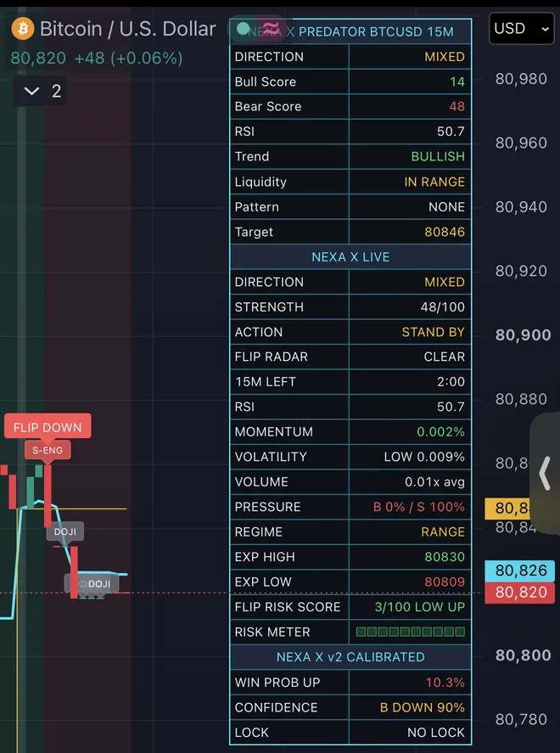
Task: Click the Target value 80846
Action: click(x=445, y=232)
